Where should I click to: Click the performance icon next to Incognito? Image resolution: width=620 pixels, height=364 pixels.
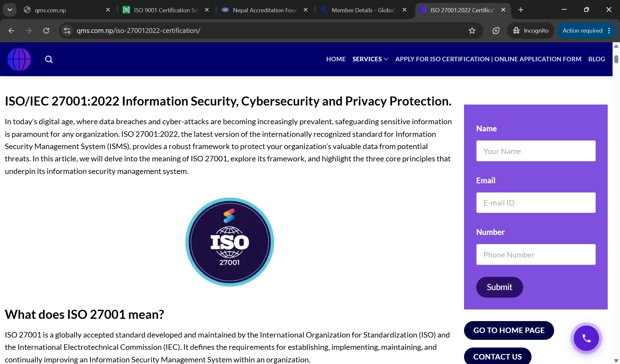click(496, 31)
